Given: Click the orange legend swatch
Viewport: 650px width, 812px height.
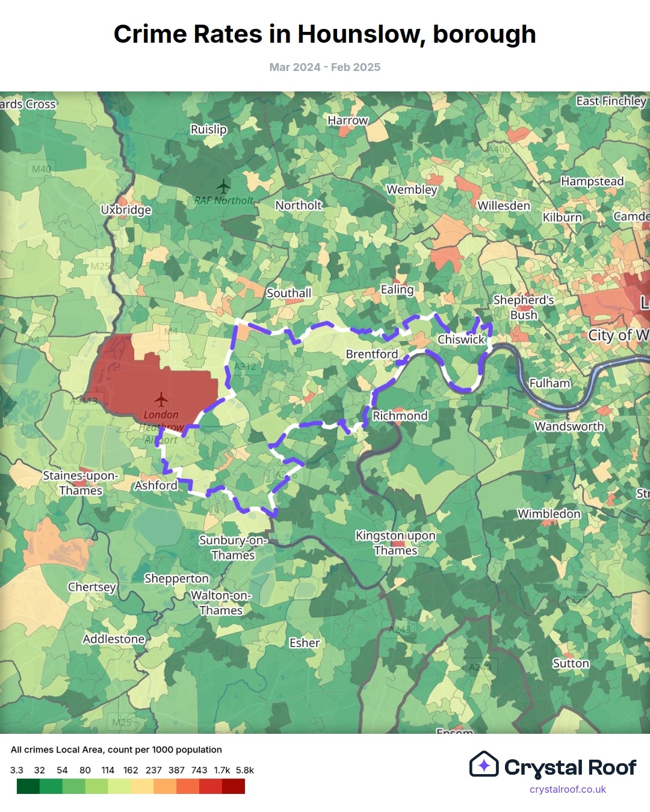Looking at the screenshot, I should pyautogui.click(x=165, y=786).
